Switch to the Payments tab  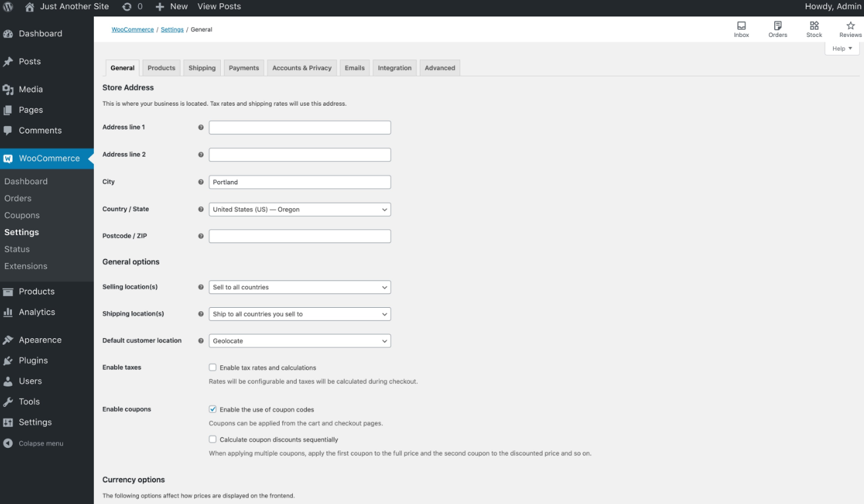click(x=243, y=67)
